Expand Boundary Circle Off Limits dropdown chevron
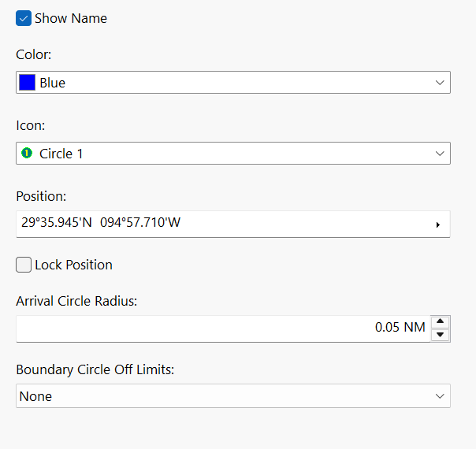476x449 pixels. (440, 396)
